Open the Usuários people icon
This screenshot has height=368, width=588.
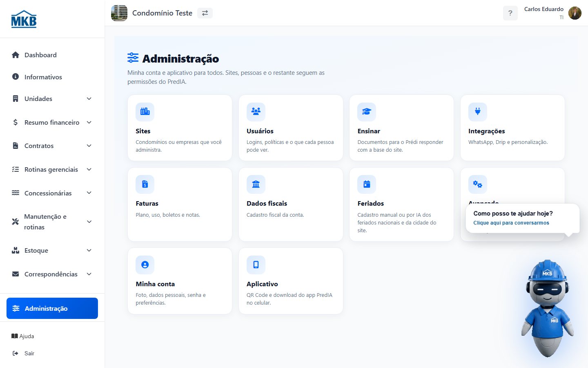pos(256,112)
